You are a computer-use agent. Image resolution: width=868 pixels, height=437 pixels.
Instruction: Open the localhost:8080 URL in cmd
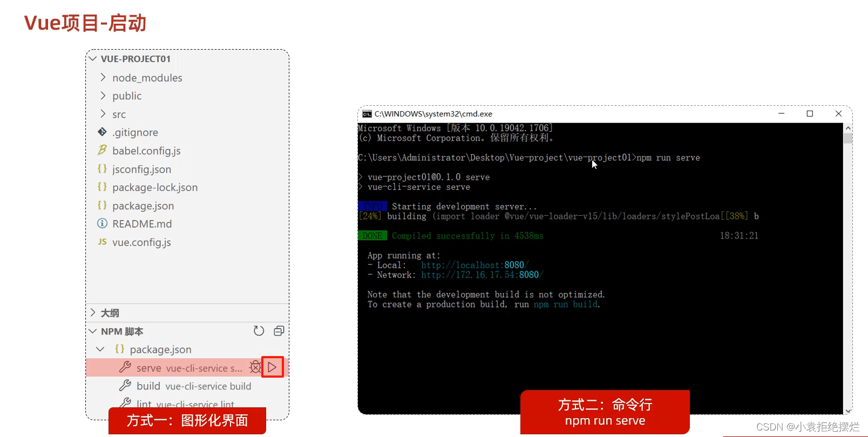pyautogui.click(x=474, y=265)
